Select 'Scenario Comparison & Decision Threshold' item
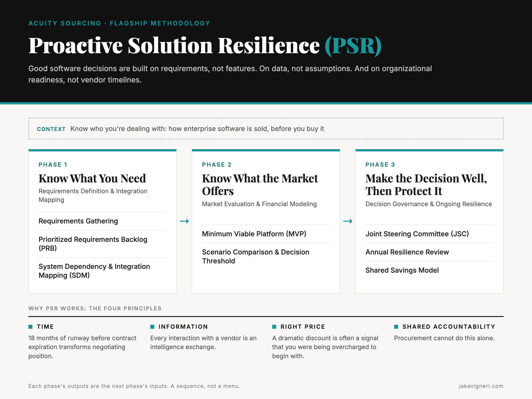The height and width of the screenshot is (399, 532). 256,256
